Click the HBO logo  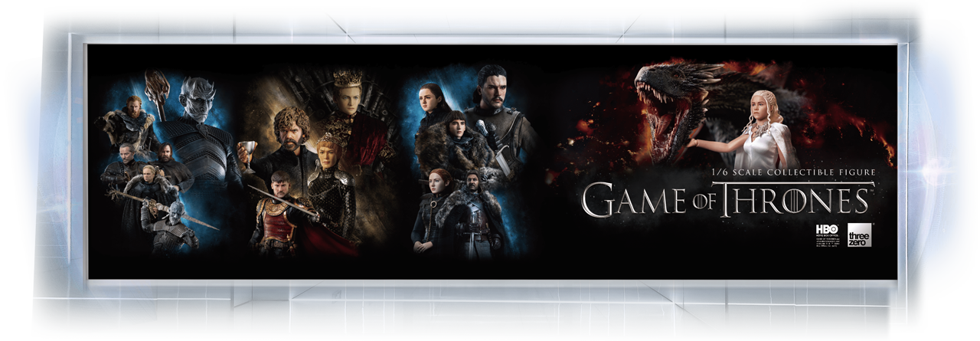coord(827,229)
